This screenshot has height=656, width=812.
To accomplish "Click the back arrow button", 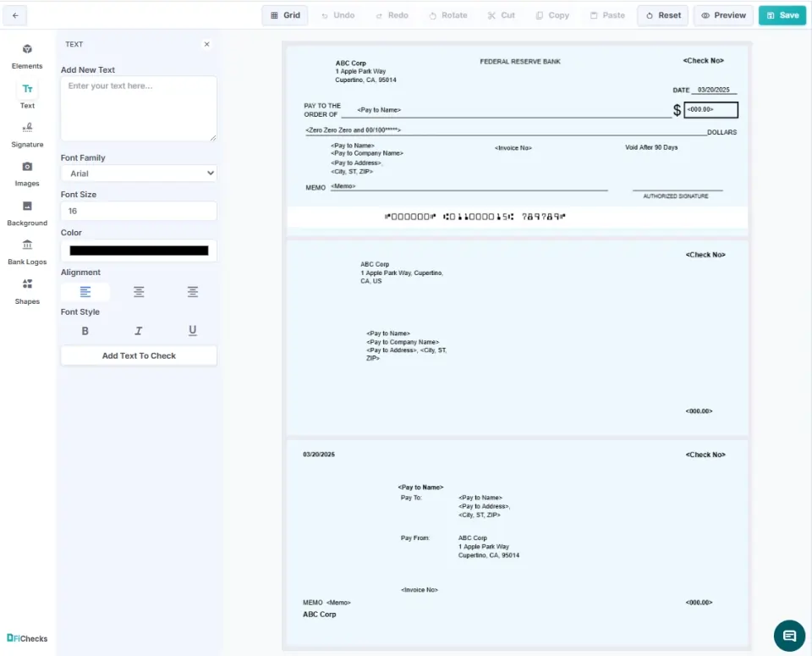I will tap(15, 15).
